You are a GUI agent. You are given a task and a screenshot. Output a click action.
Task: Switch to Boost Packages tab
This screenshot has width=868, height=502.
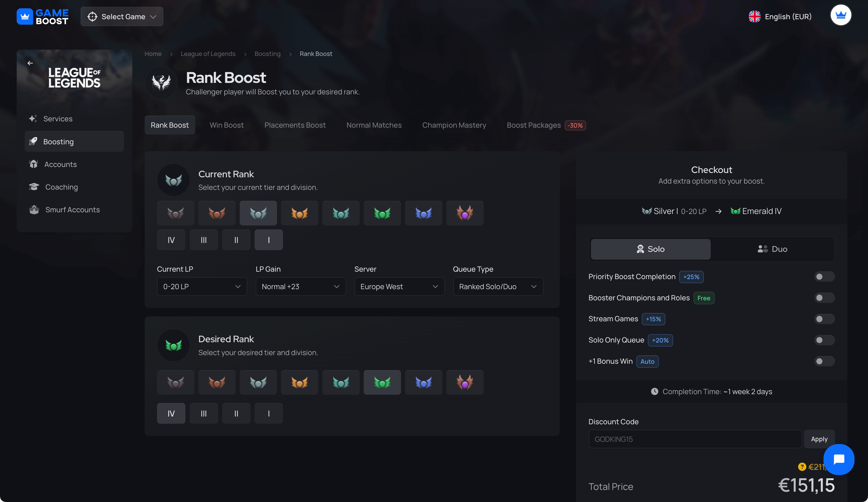point(534,125)
